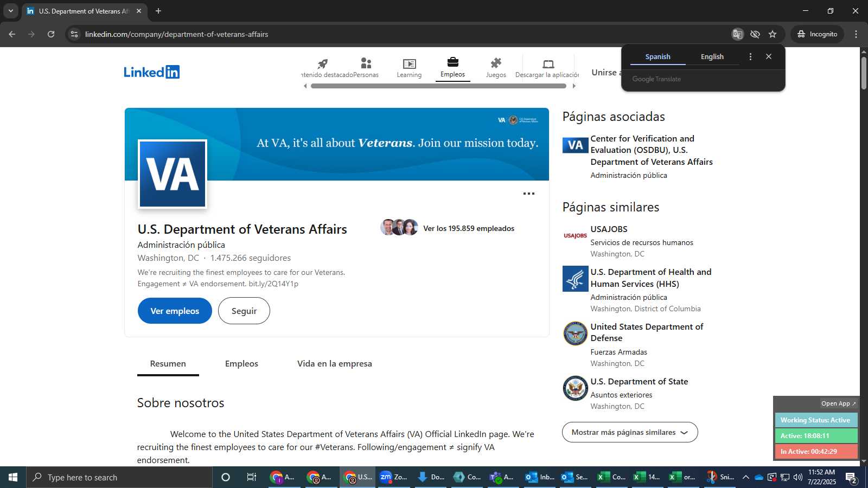The image size is (868, 488).
Task: Click the Open App link in tracker widget
Action: point(838,403)
